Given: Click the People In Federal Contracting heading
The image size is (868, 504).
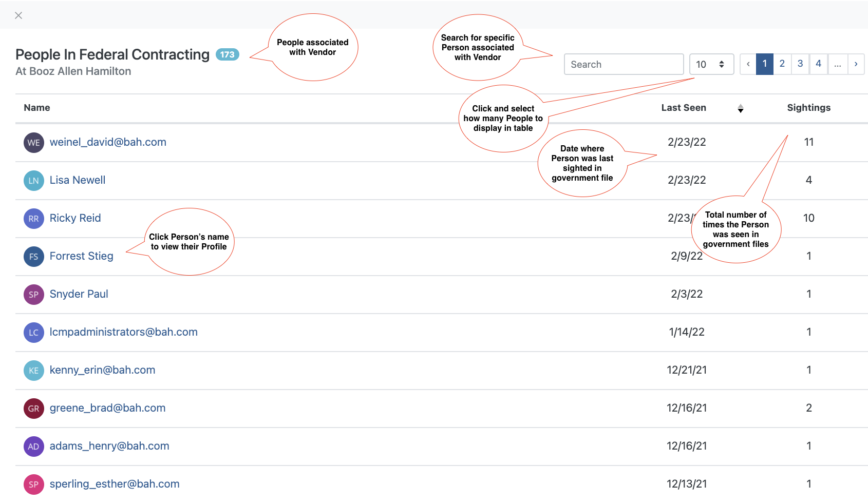Looking at the screenshot, I should [x=112, y=54].
